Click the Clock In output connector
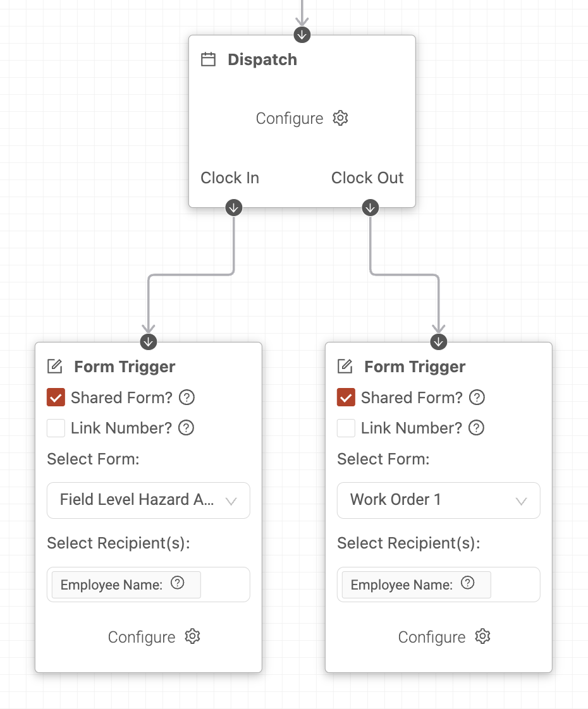This screenshot has height=709, width=588. [234, 208]
